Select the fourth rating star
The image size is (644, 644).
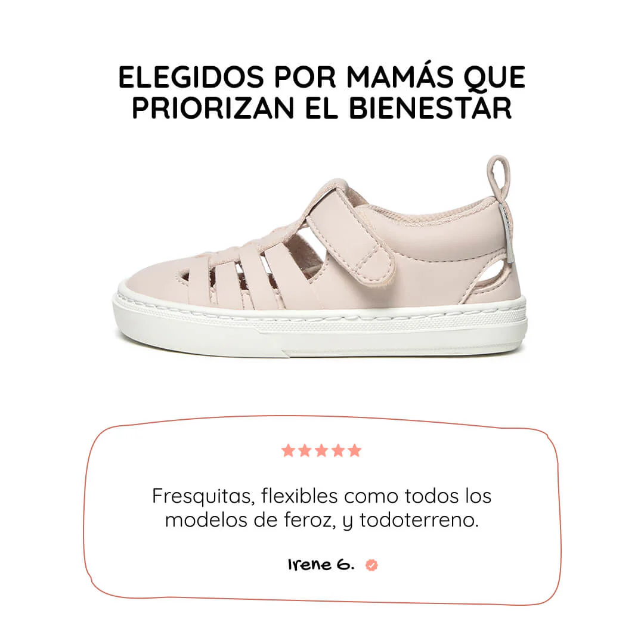[338, 450]
